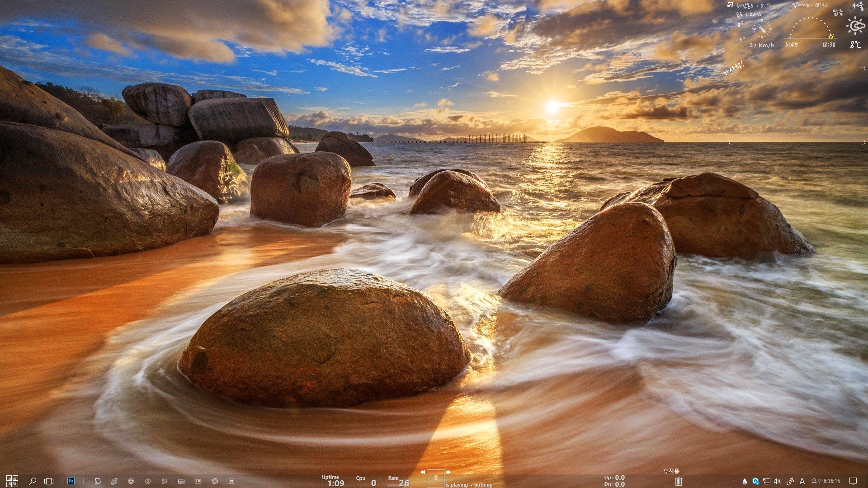
Task: Click the pen/ink workspace tray icon
Action: point(790,481)
